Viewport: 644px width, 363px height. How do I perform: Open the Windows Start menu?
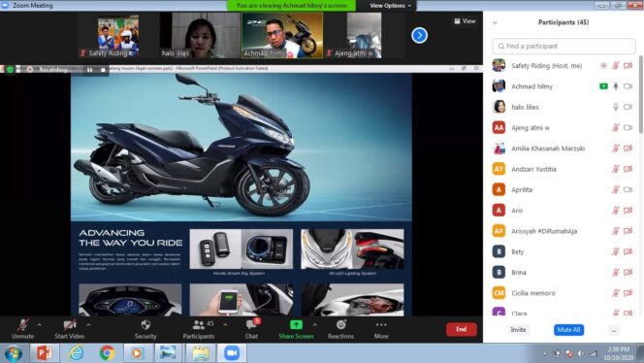coord(14,353)
